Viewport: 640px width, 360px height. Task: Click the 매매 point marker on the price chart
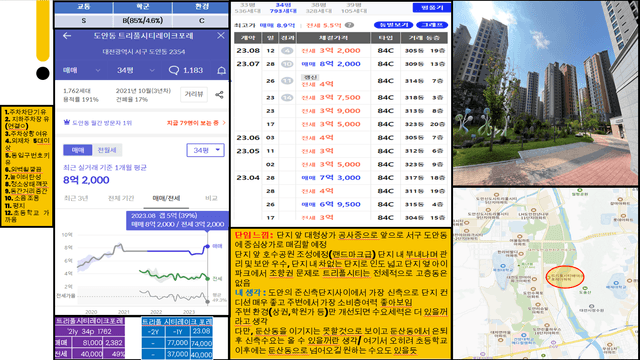[x=207, y=246]
